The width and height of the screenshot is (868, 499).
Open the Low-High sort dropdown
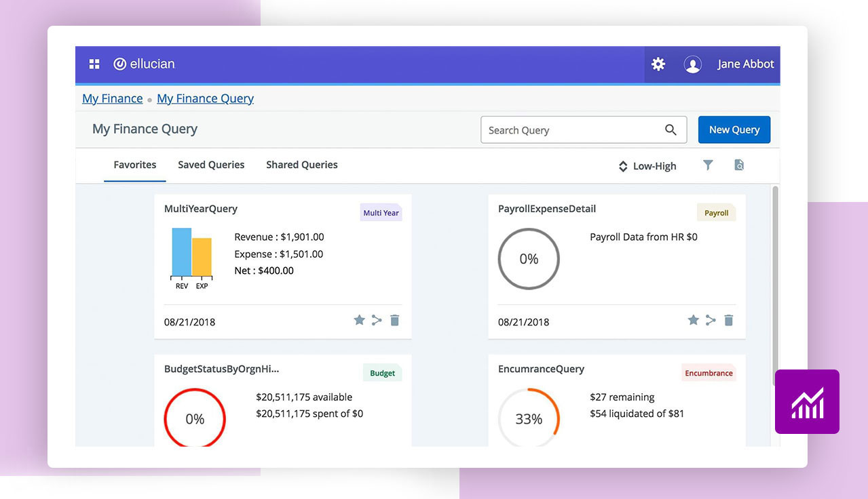point(647,166)
